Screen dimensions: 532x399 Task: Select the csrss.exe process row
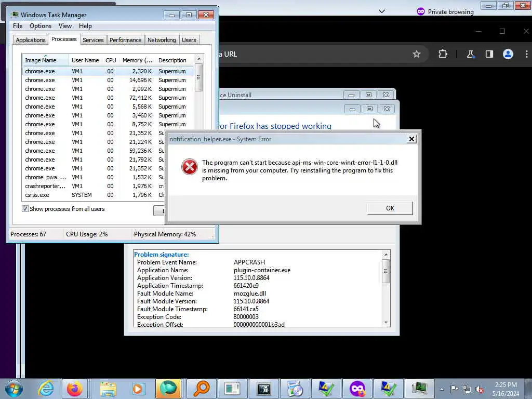tap(94, 195)
